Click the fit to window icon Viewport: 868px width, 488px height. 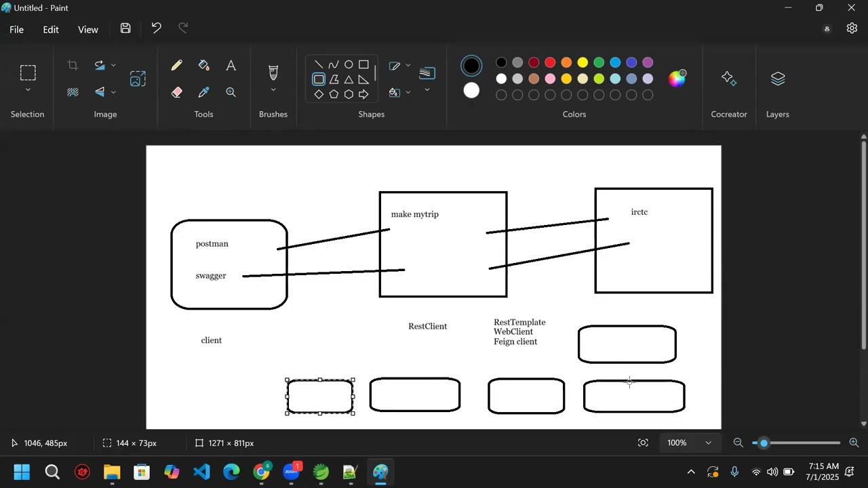coord(643,443)
